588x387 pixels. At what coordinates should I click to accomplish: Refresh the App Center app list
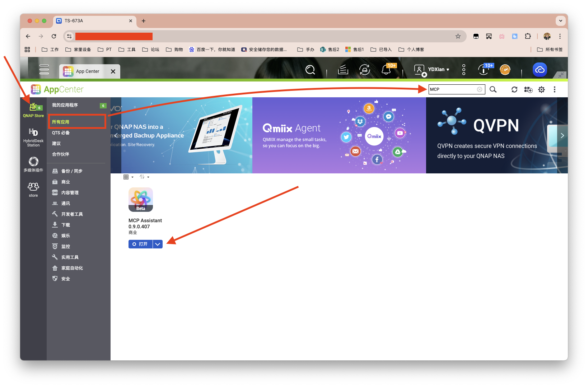(x=514, y=89)
